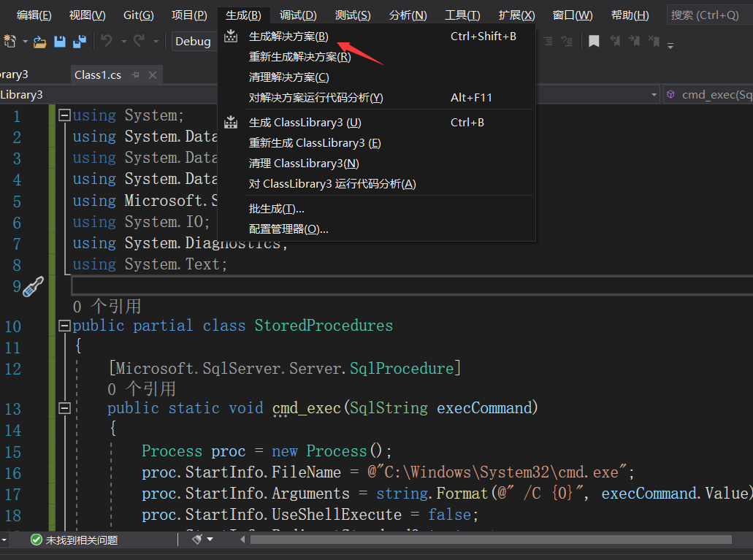Click the 未找到相关问题 status text
Image resolution: width=753 pixels, height=560 pixels.
click(82, 540)
